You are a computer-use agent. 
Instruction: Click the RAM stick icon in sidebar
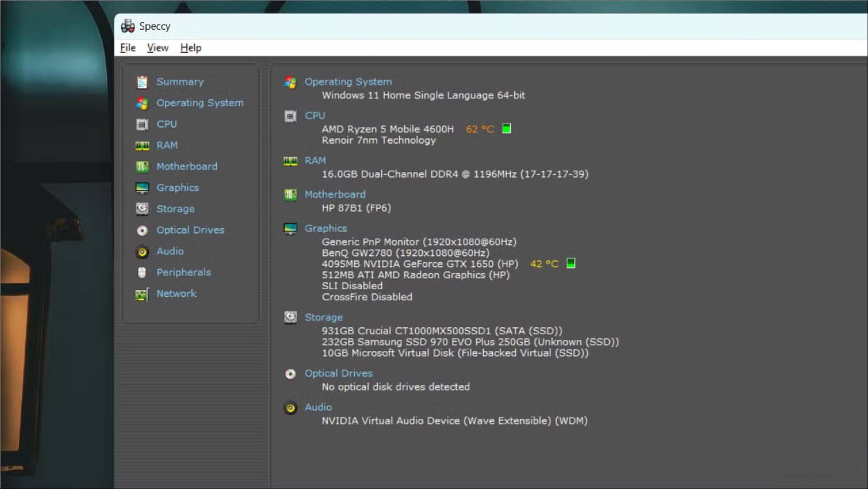pos(142,146)
